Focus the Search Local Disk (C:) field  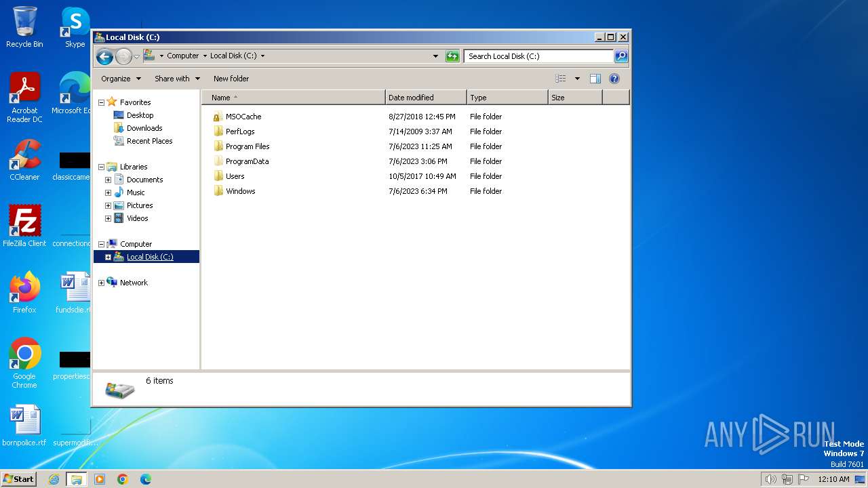(x=539, y=56)
